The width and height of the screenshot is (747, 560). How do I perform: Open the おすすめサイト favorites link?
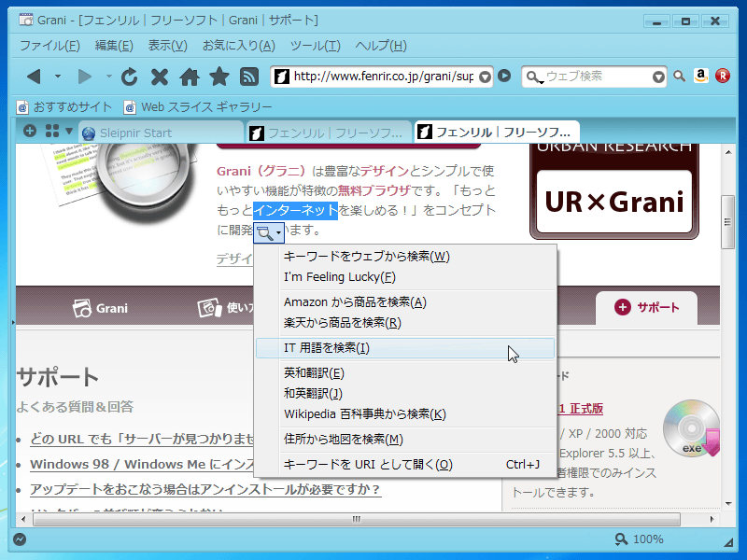point(63,107)
